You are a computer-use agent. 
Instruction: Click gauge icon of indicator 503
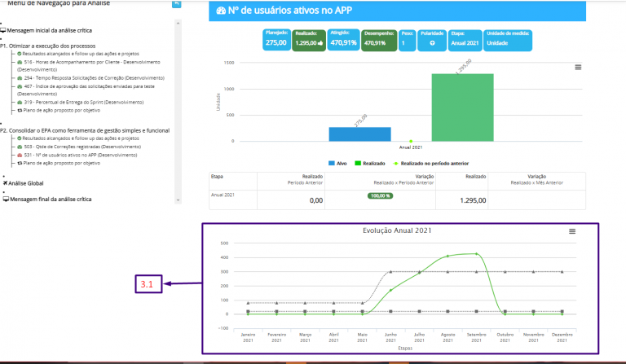(x=20, y=147)
